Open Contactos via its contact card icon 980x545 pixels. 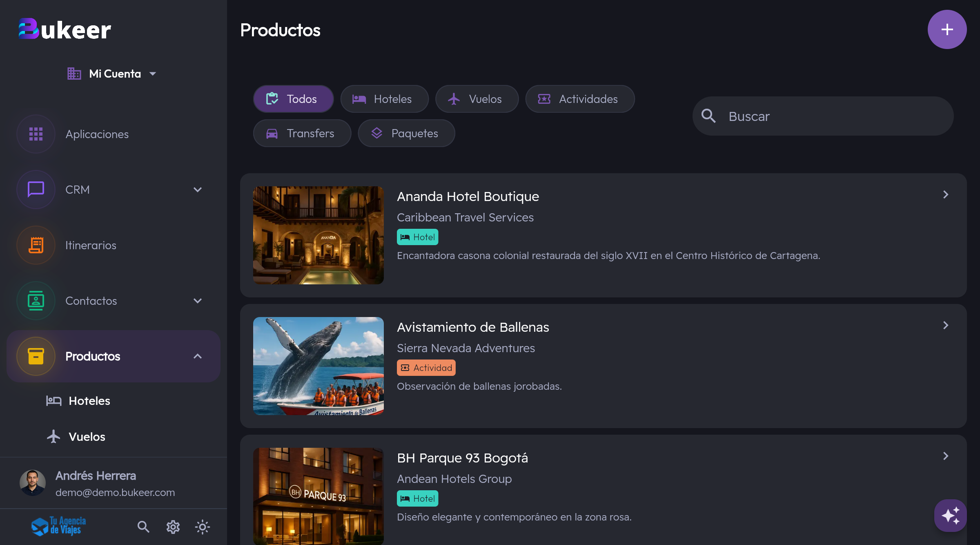point(36,301)
